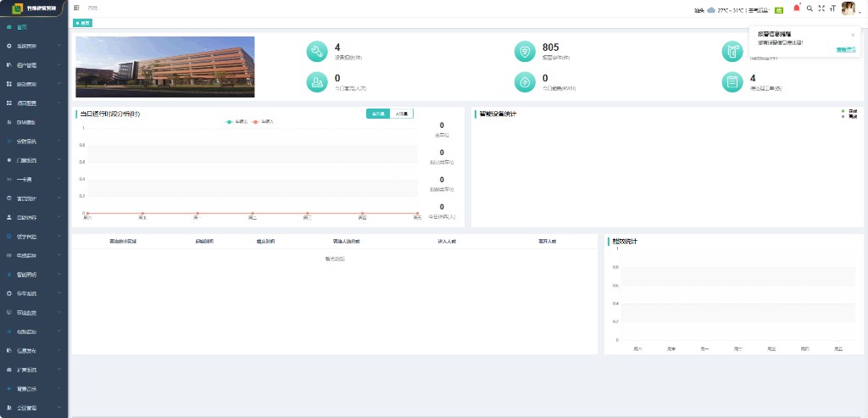Screen dimensions: 868x418
Task: Expand the 一卡通 sidebar chevron
Action: pyautogui.click(x=59, y=180)
